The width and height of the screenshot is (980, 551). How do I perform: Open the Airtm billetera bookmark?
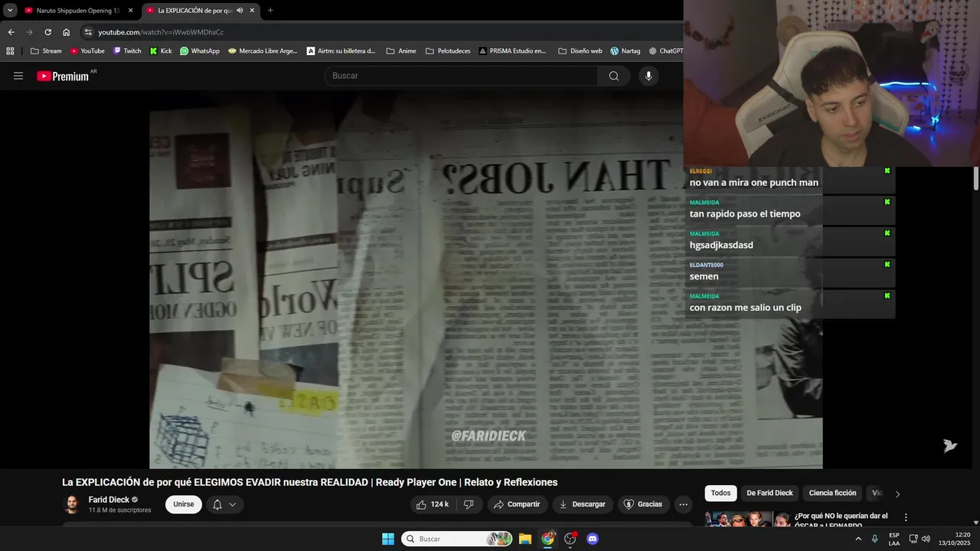click(x=341, y=51)
